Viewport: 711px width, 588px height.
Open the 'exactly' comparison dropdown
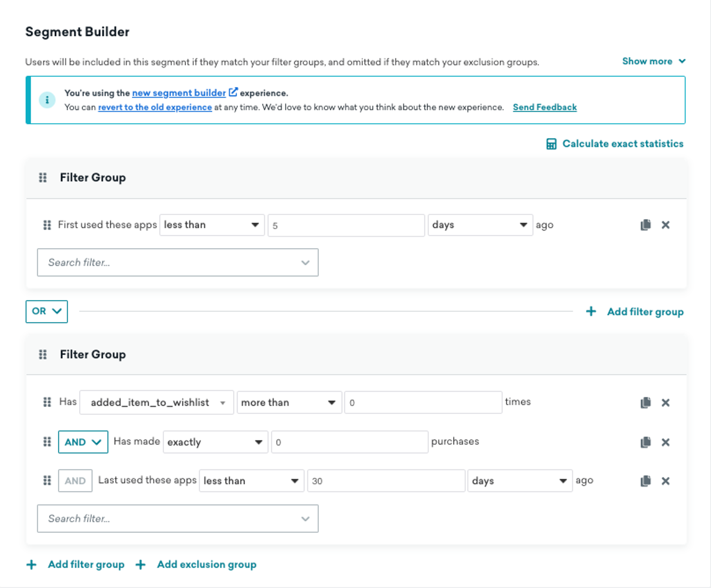[215, 442]
